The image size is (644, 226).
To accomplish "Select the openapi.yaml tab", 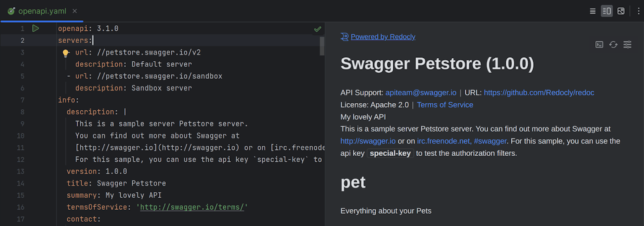I will point(42,11).
